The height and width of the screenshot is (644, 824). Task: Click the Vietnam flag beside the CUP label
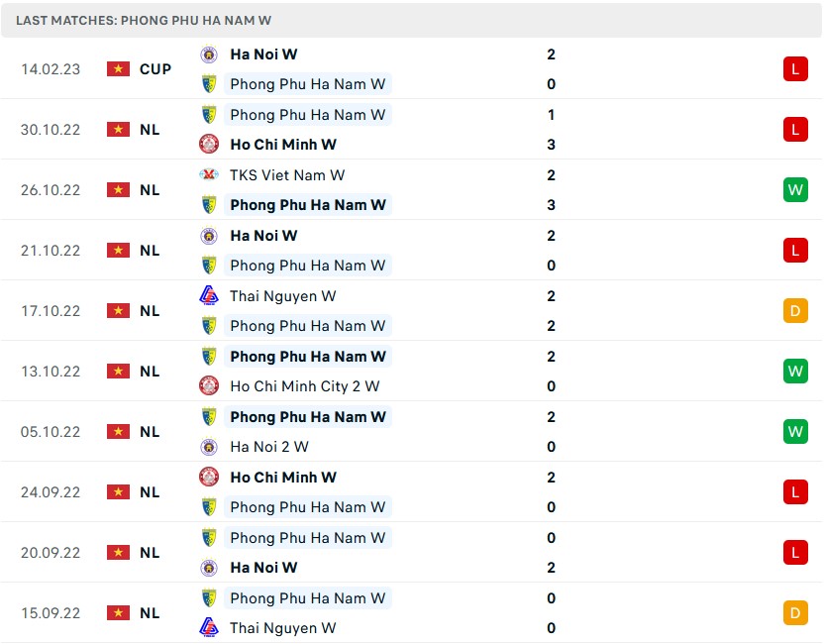(x=119, y=69)
